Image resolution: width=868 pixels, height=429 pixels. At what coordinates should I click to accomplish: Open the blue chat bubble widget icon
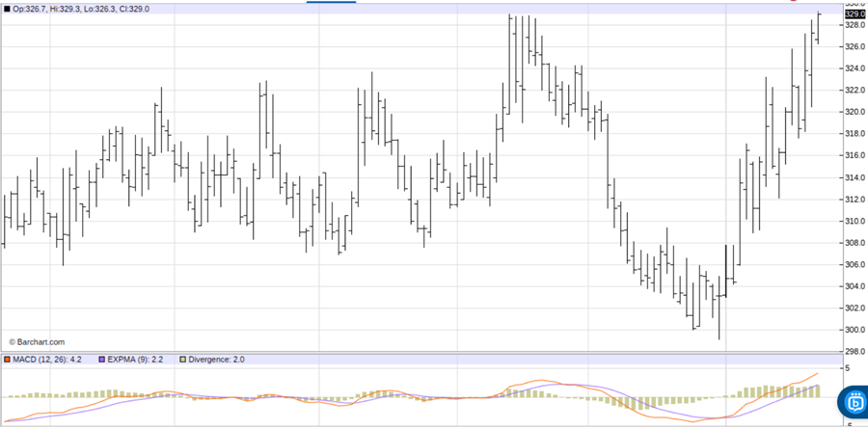click(854, 401)
